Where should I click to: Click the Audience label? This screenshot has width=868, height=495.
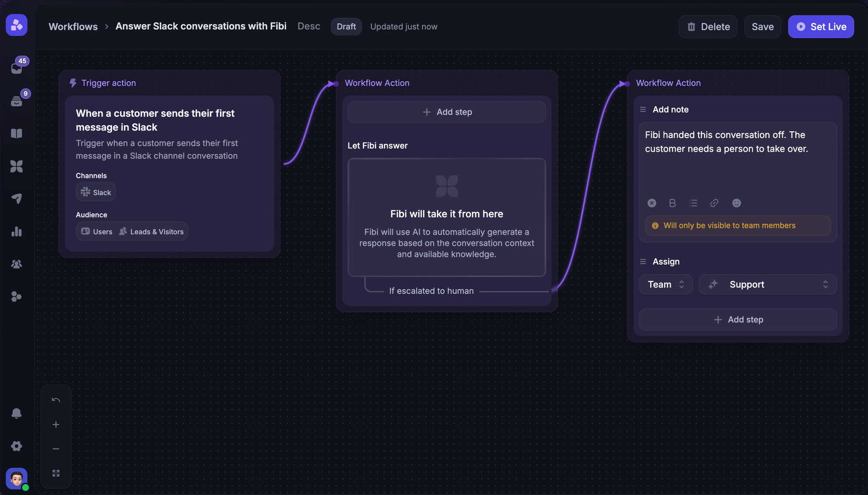[x=91, y=215]
